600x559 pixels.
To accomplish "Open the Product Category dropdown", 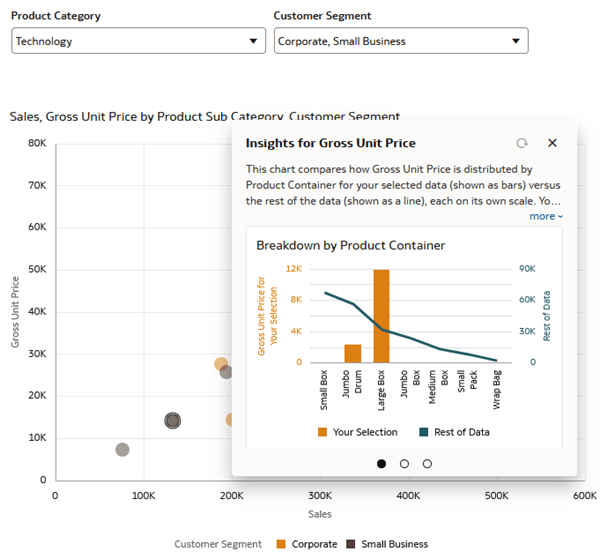I will click(x=138, y=41).
